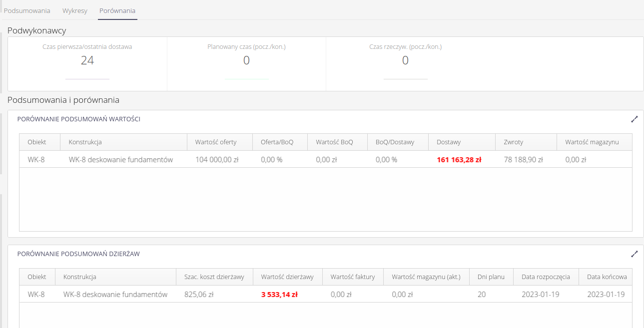
Task: Select WK-8 deskowanie fundamentów in lease table
Action: 115,295
